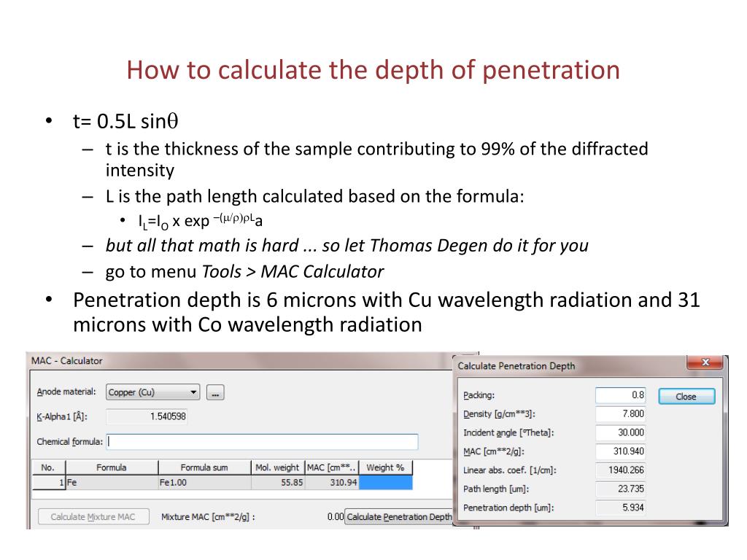Click the MAC - Calculator window title
The image size is (747, 560).
(x=66, y=360)
